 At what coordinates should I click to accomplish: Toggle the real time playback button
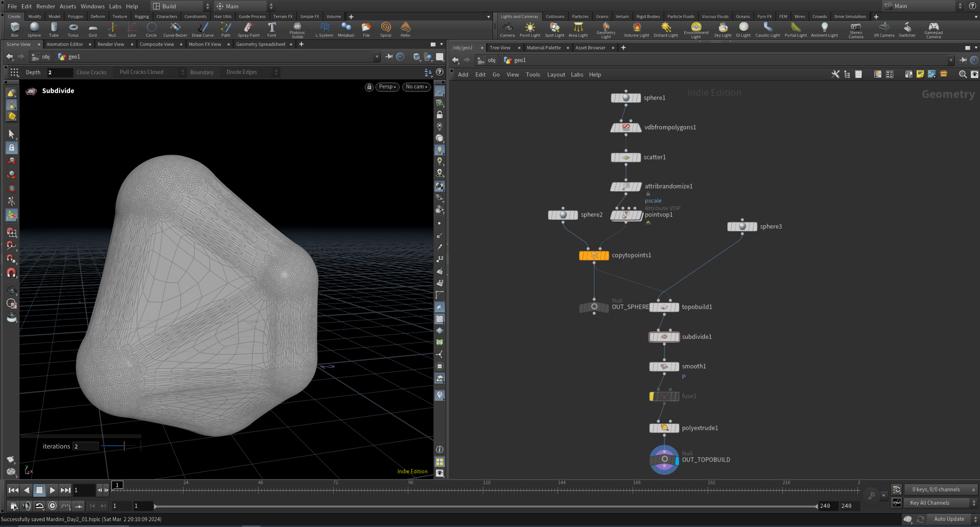click(x=52, y=506)
